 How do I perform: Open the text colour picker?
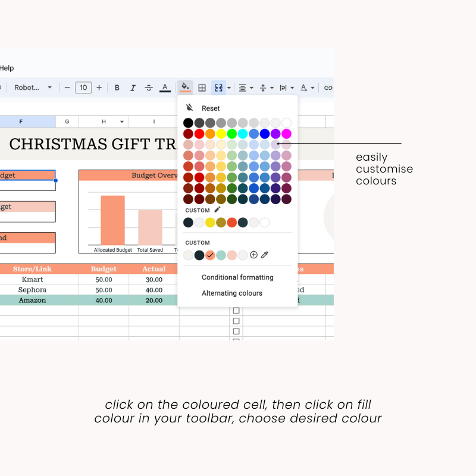(165, 87)
